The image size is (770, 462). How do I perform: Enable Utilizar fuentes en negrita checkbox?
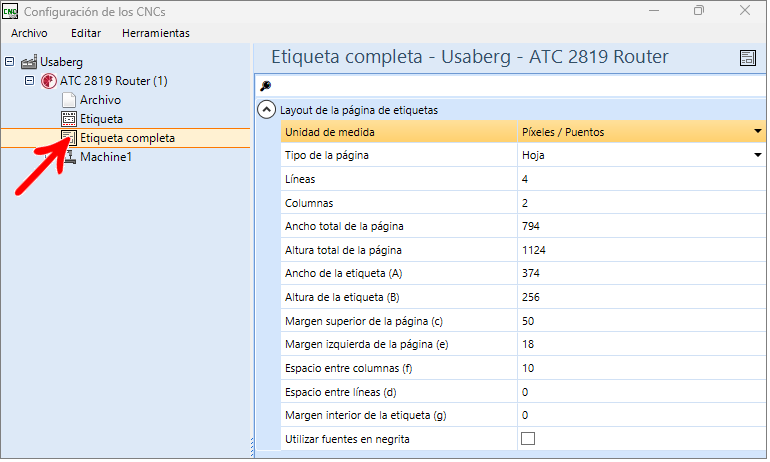pyautogui.click(x=528, y=439)
